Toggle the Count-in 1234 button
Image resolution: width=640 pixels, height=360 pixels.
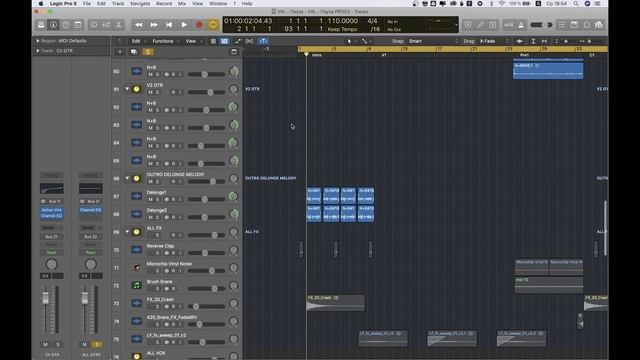[509, 25]
